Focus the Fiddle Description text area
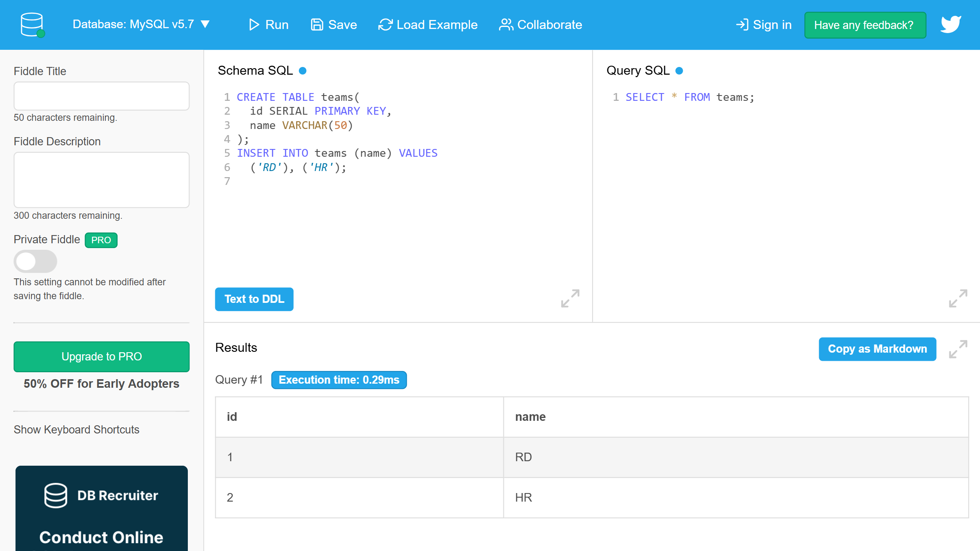 click(x=101, y=180)
